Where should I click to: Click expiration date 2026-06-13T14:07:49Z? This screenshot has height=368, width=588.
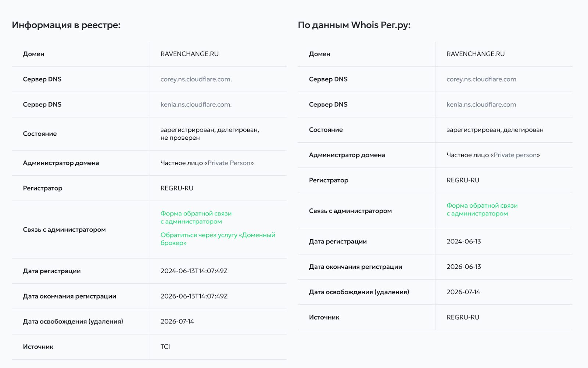(x=194, y=296)
